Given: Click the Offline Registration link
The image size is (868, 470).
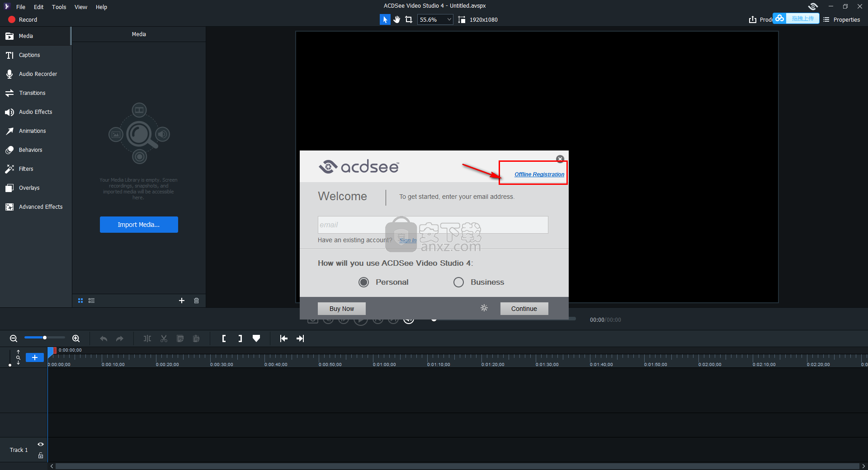Looking at the screenshot, I should tap(539, 174).
